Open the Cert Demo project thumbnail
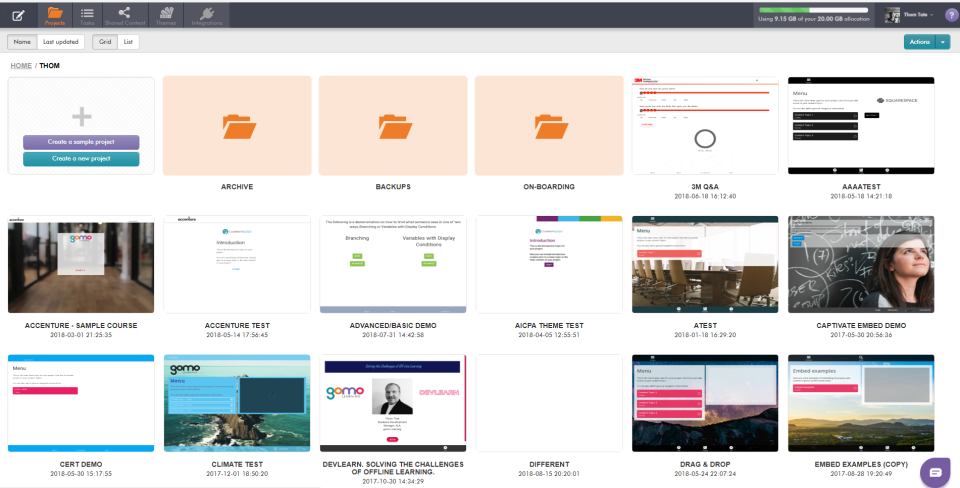 [81, 403]
